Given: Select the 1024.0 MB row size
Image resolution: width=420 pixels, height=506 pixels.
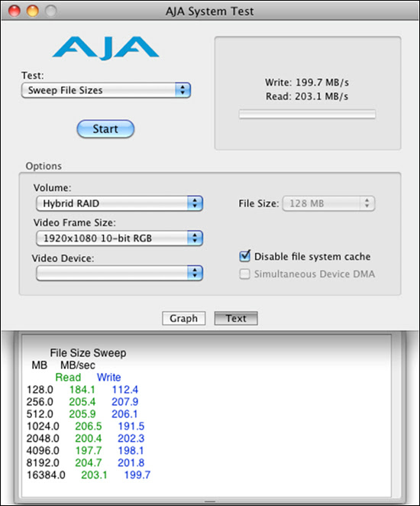Looking at the screenshot, I should tap(43, 427).
